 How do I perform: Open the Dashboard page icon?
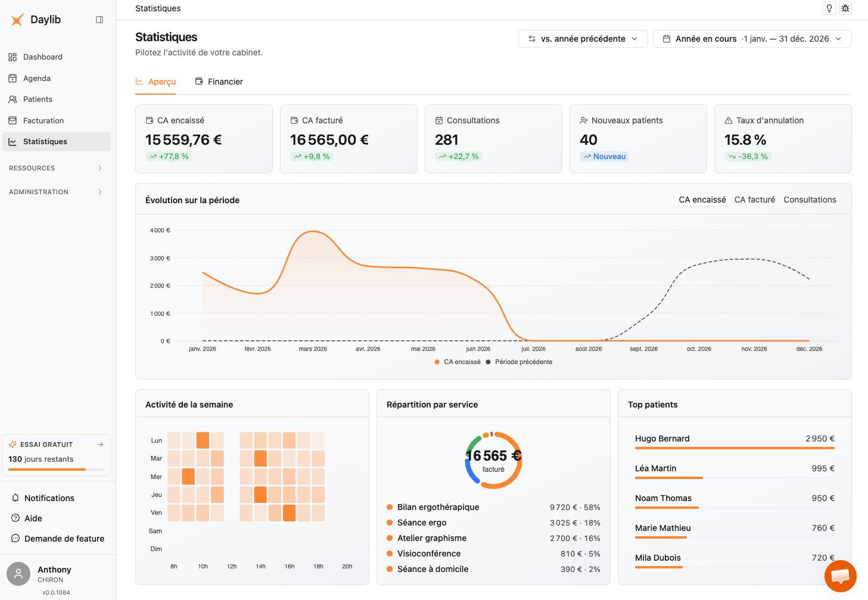(13, 57)
